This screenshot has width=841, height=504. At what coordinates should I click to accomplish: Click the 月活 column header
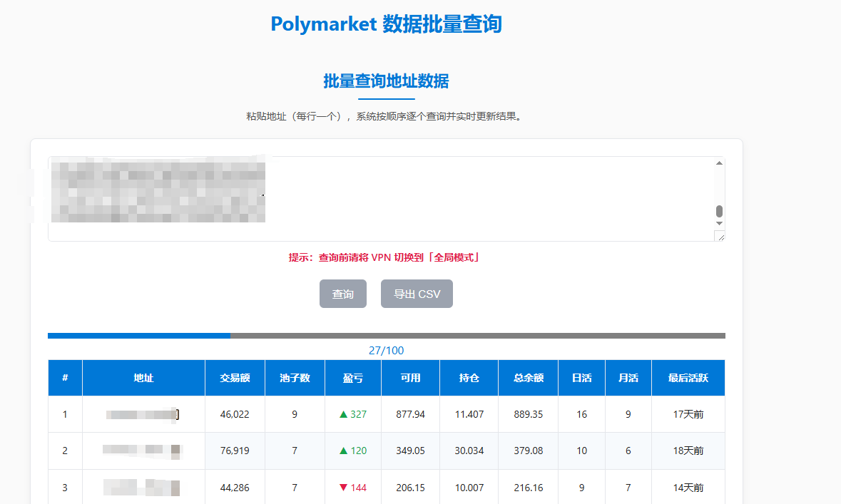(x=628, y=378)
